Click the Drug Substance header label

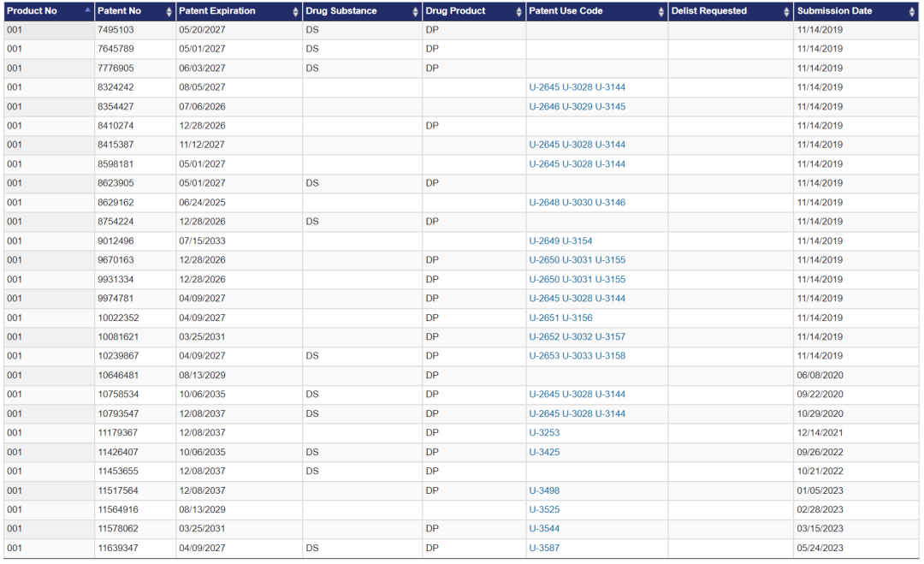point(341,10)
